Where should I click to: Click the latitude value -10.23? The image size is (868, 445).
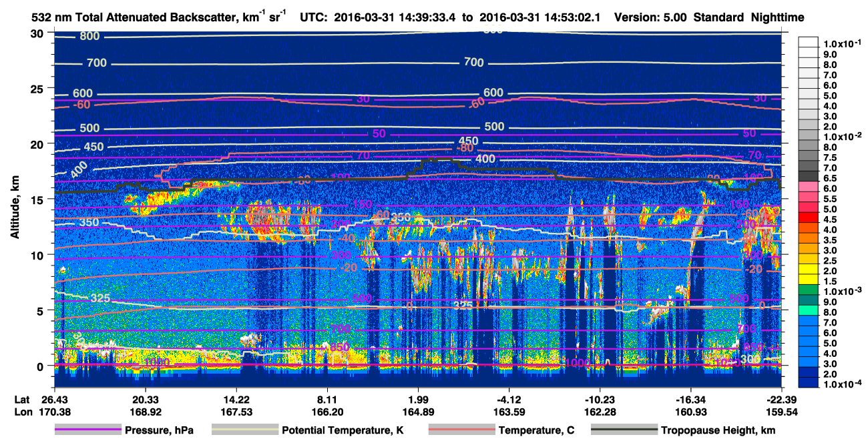click(x=600, y=399)
